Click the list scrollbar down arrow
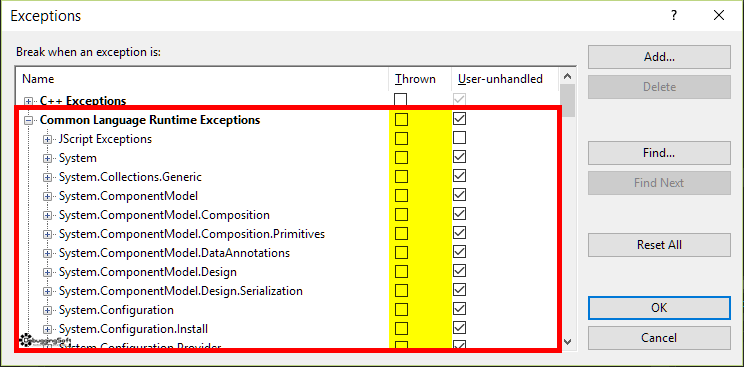This screenshot has width=744, height=367. click(568, 341)
